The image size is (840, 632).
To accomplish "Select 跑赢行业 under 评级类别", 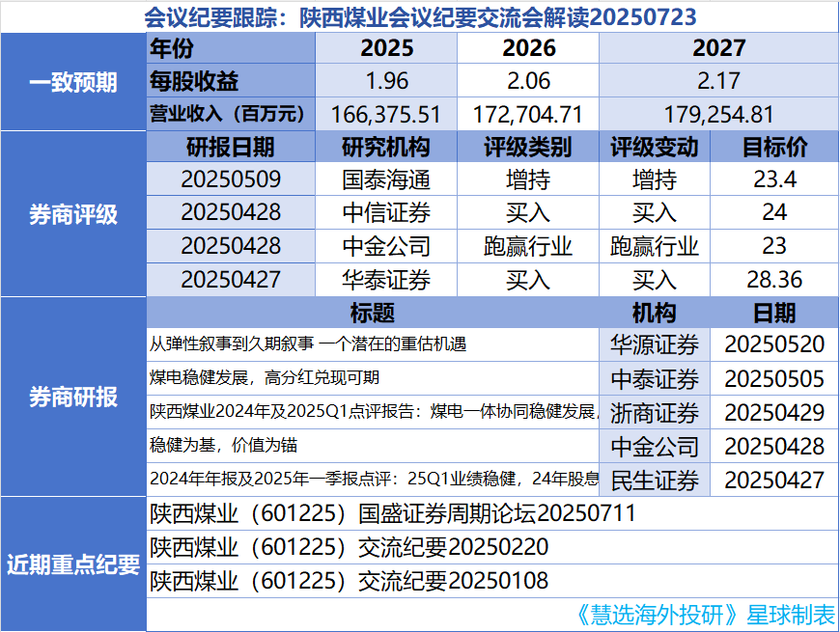I will pyautogui.click(x=528, y=246).
